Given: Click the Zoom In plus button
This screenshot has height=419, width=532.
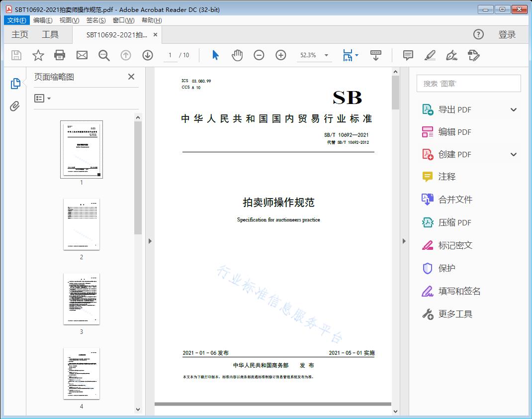Looking at the screenshot, I should 280,55.
